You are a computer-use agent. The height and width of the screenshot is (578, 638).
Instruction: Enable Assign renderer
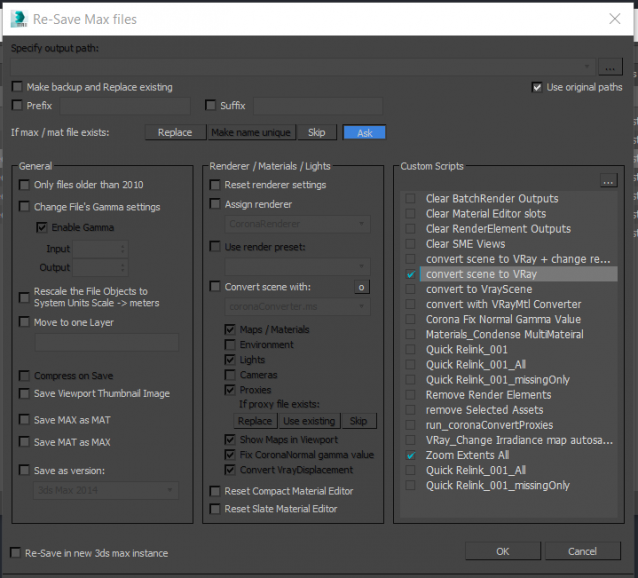coord(215,204)
